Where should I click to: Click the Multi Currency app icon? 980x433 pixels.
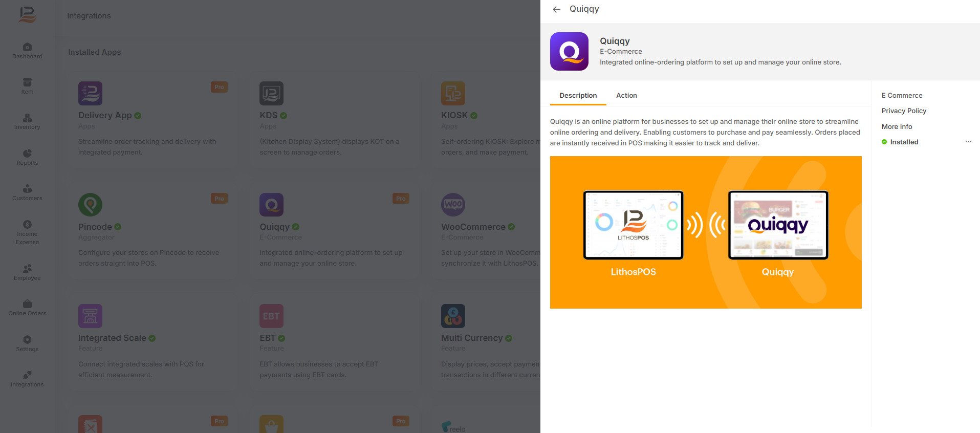(453, 316)
